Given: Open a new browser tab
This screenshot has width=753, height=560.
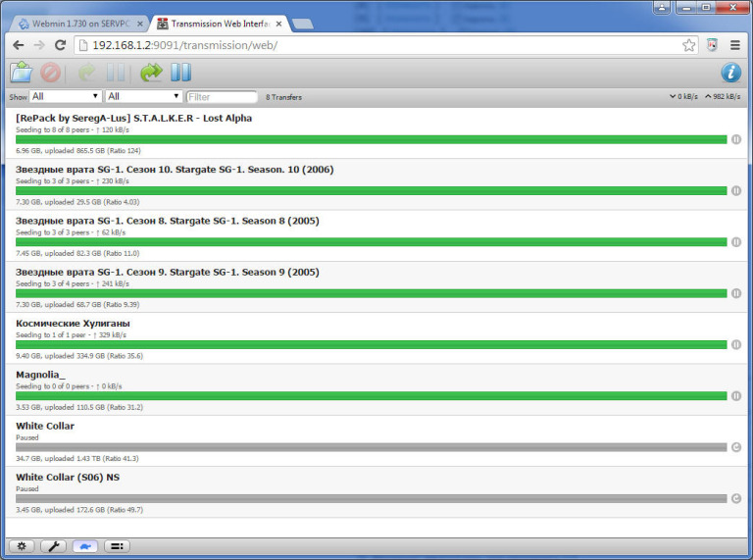Looking at the screenshot, I should tap(303, 24).
